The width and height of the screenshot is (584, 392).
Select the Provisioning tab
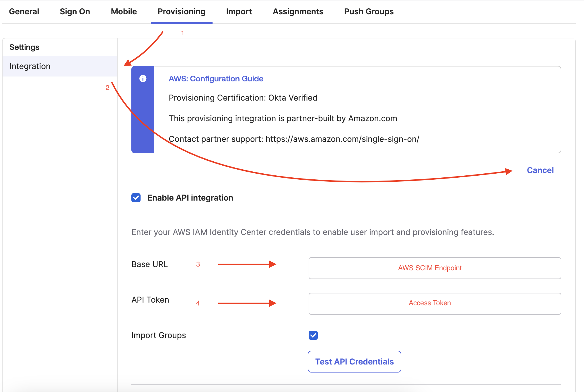[x=182, y=11]
